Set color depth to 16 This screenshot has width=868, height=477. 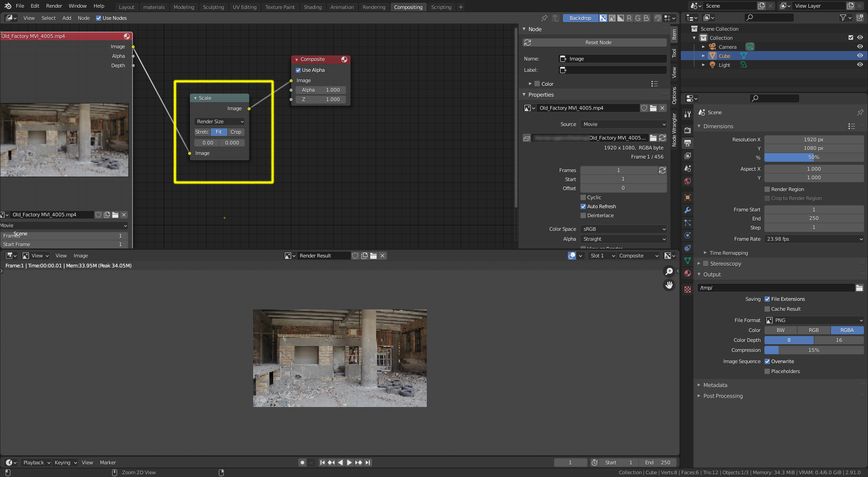tap(839, 340)
